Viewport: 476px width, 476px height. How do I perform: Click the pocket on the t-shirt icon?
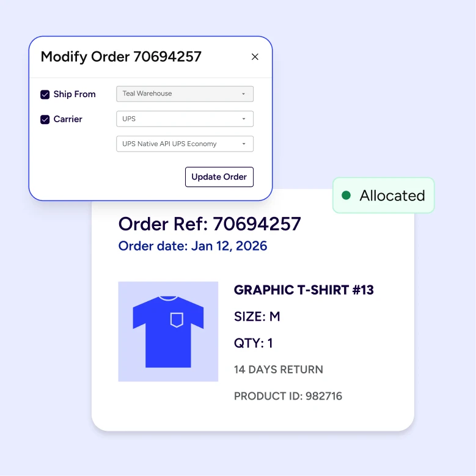177,320
